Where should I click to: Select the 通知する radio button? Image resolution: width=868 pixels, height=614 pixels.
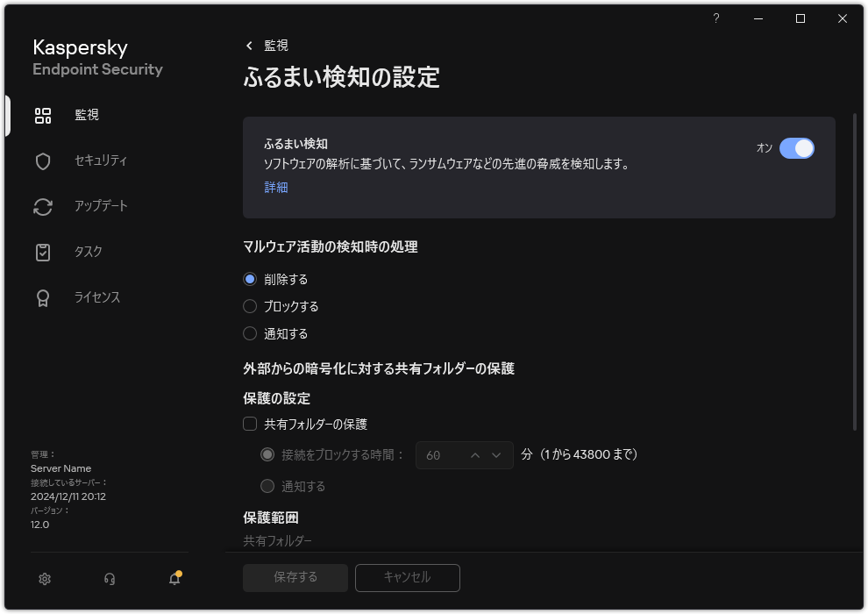pyautogui.click(x=248, y=333)
